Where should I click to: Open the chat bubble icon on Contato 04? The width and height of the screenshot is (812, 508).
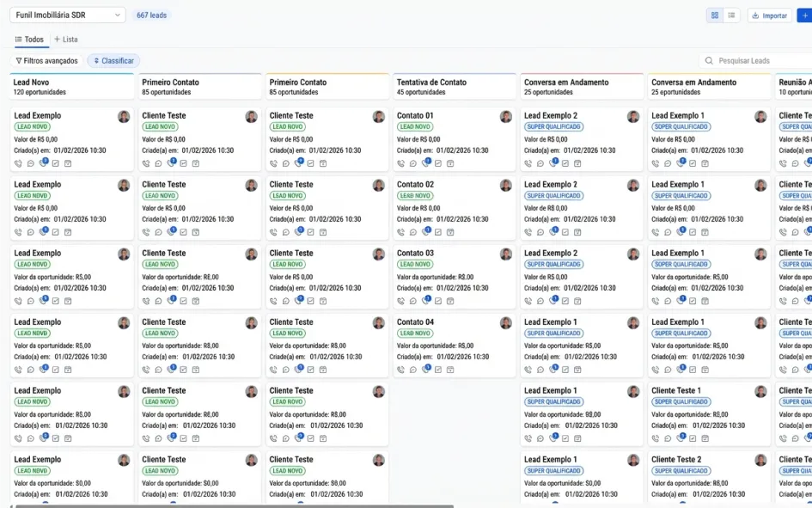pos(413,370)
